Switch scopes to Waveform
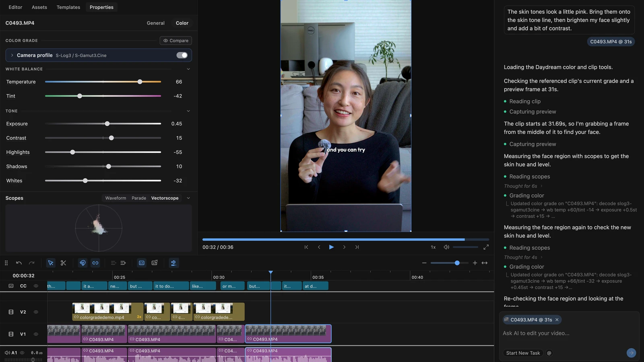644x362 pixels. (x=116, y=198)
